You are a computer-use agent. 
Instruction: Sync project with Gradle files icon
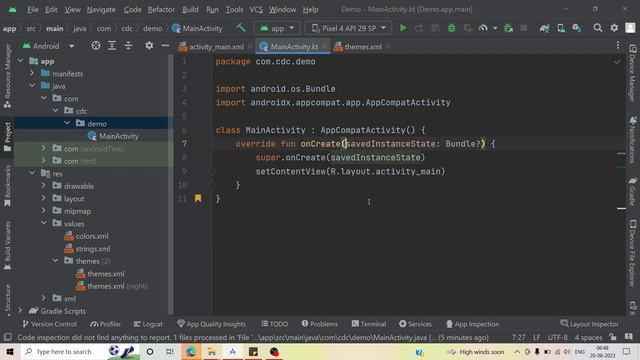(544, 28)
